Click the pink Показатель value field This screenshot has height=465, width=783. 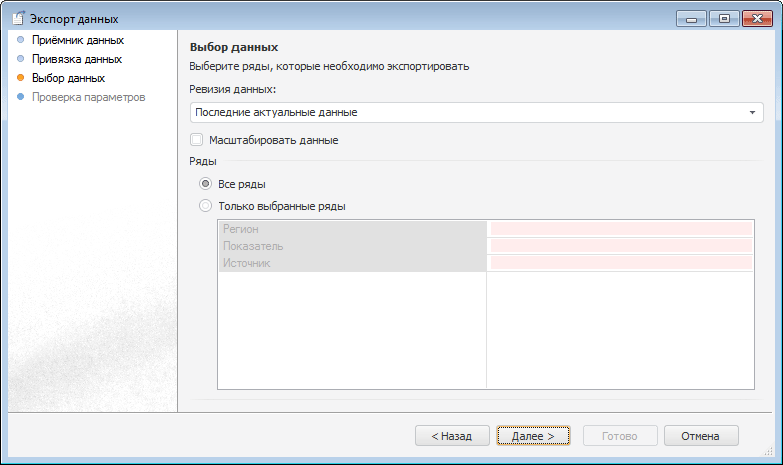[x=620, y=246]
